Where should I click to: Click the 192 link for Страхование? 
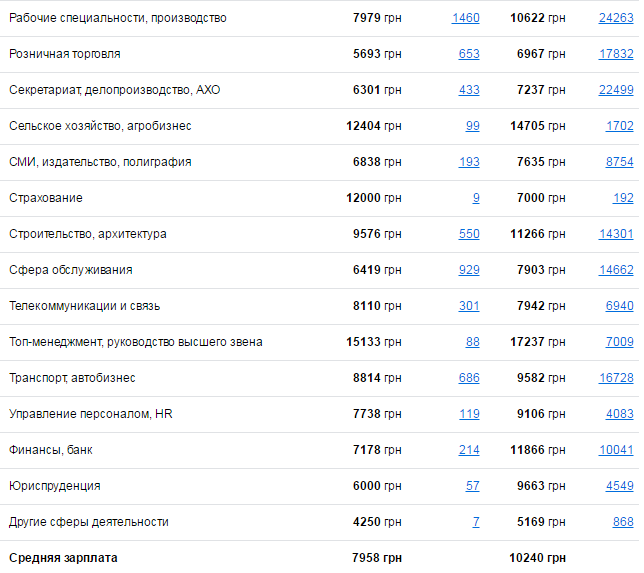[622, 198]
